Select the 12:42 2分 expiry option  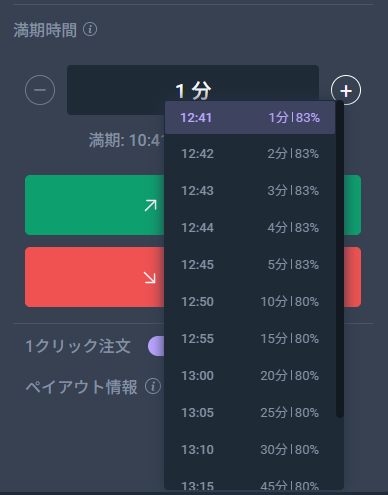pos(250,154)
